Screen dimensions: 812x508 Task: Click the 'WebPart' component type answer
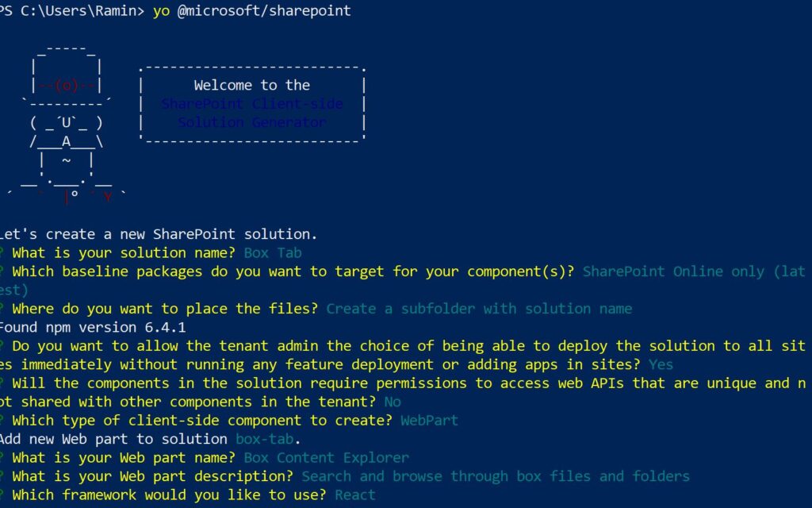(x=429, y=421)
